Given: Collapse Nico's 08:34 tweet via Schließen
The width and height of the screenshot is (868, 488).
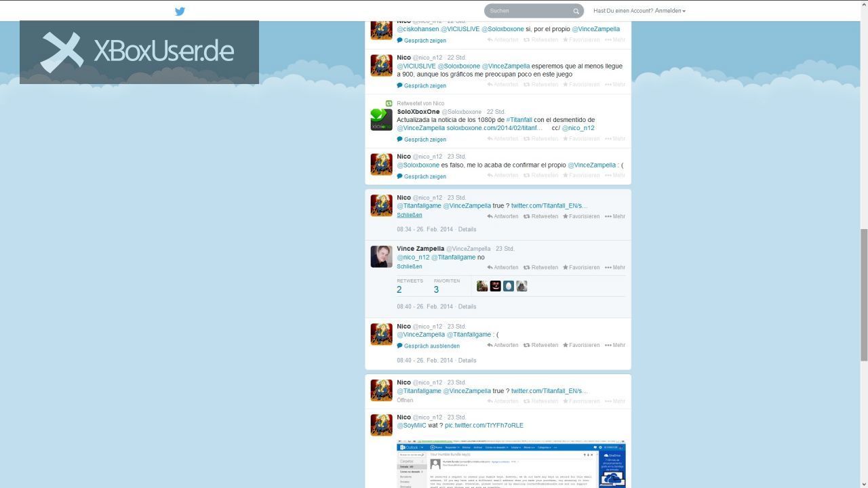Looking at the screenshot, I should [410, 215].
